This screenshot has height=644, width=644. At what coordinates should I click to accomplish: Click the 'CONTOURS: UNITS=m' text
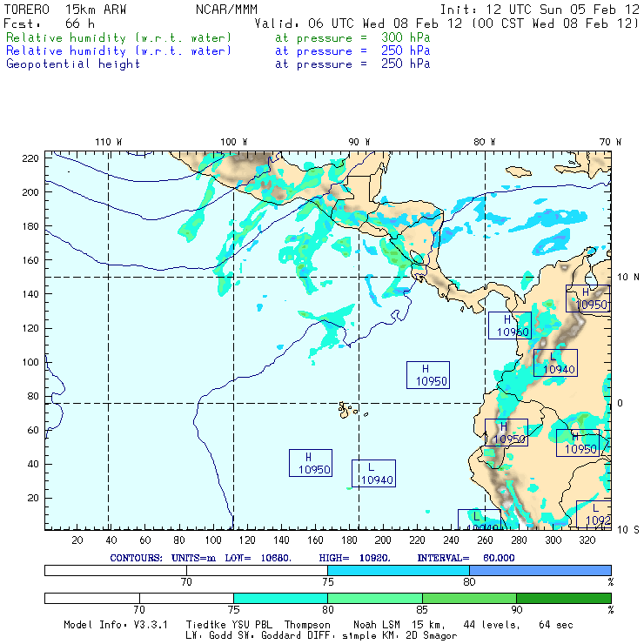pyautogui.click(x=163, y=558)
